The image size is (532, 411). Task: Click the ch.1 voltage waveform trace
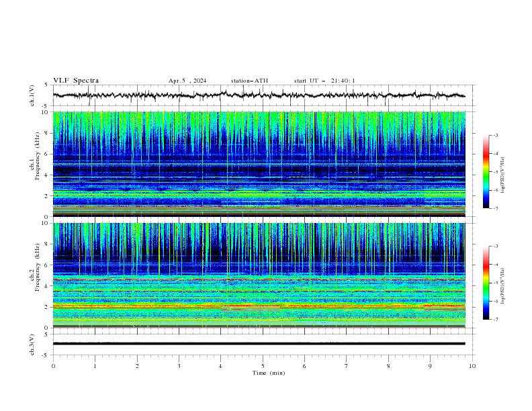(259, 95)
